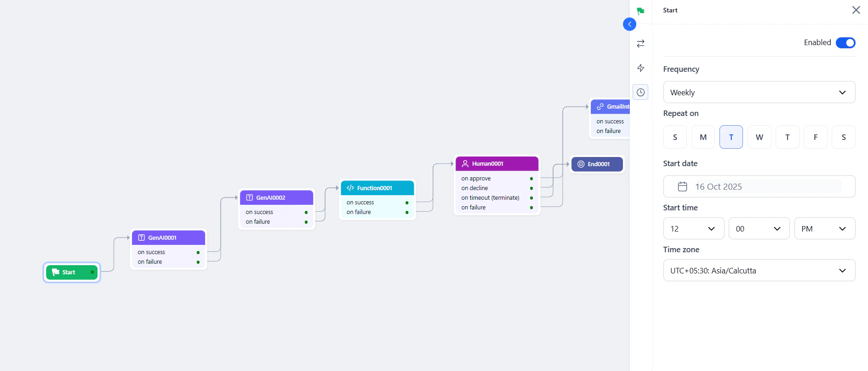868x371 pixels.
Task: Disable the Enabled toggle
Action: click(x=845, y=42)
